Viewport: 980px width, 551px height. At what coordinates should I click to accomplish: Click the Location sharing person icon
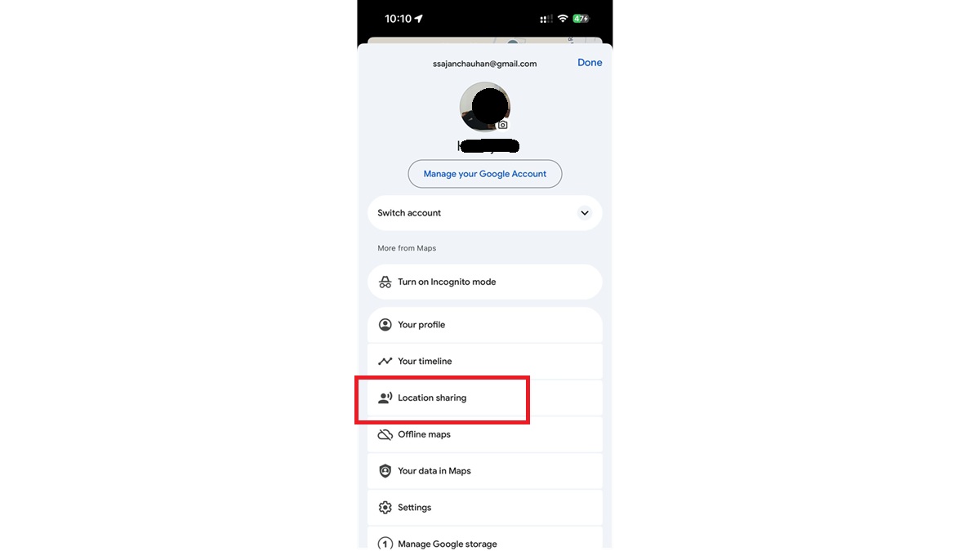point(385,398)
